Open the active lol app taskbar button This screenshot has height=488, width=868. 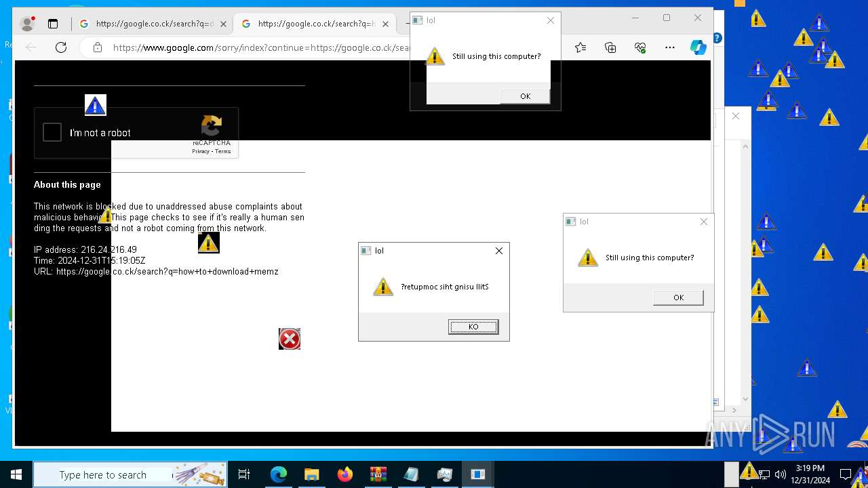tap(477, 474)
